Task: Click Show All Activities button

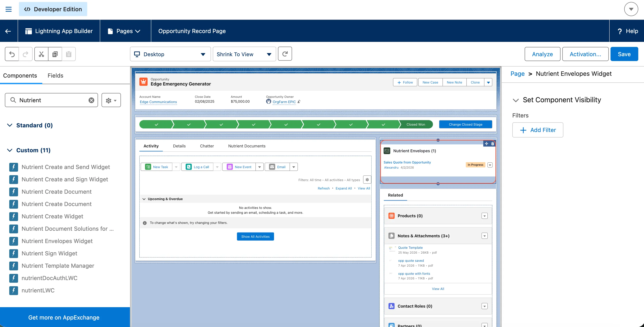Action: click(x=255, y=236)
